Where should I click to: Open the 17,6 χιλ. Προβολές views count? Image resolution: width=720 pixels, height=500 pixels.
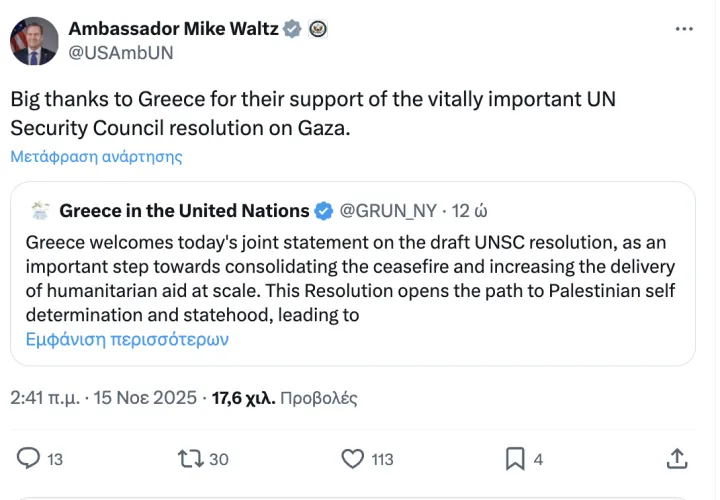coord(284,398)
